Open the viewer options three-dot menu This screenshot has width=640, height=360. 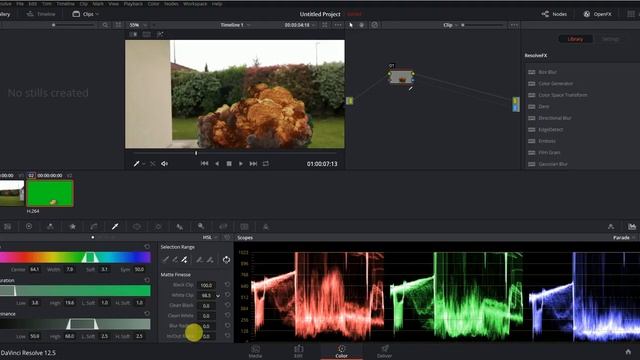point(338,25)
